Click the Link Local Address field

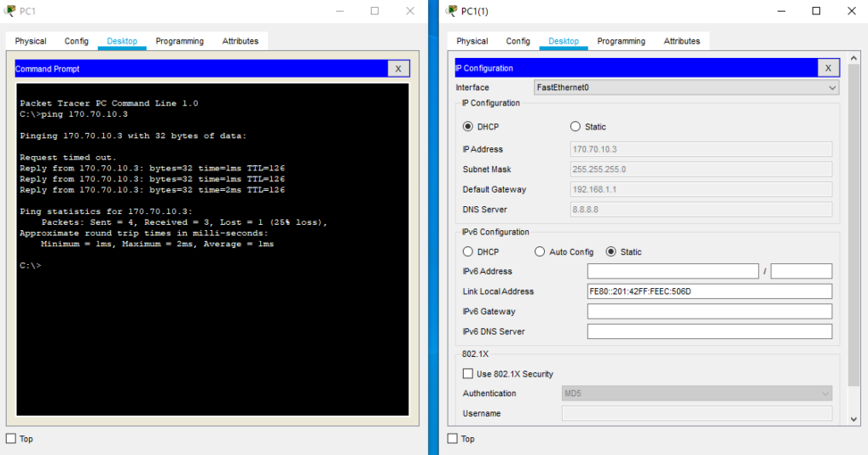(709, 291)
